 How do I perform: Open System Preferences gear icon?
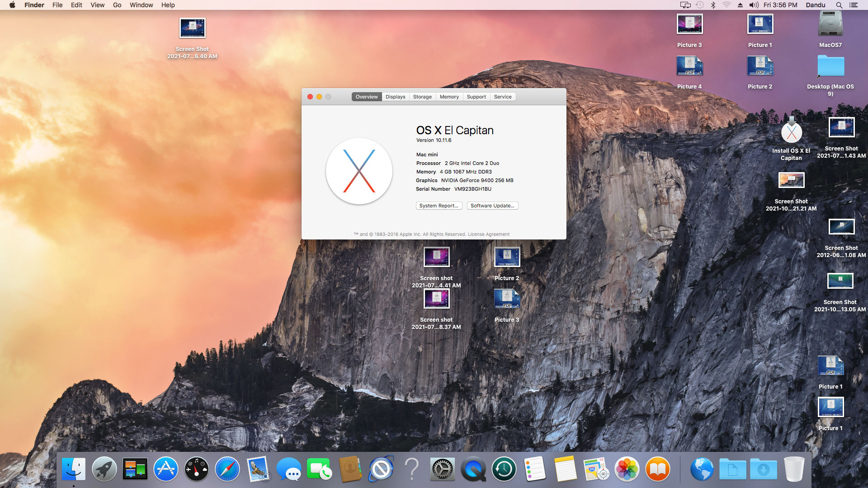point(442,469)
